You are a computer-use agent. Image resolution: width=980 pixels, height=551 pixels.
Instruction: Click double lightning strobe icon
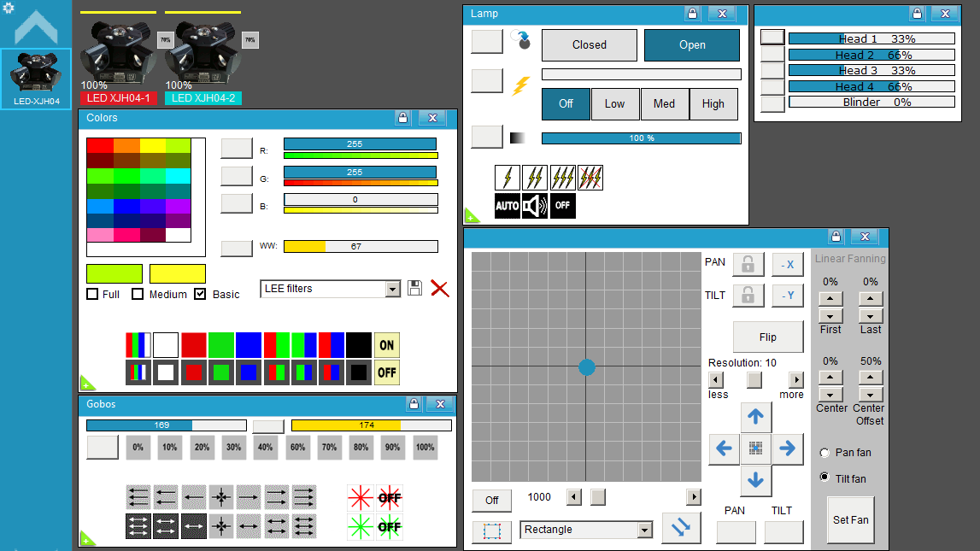tap(535, 178)
